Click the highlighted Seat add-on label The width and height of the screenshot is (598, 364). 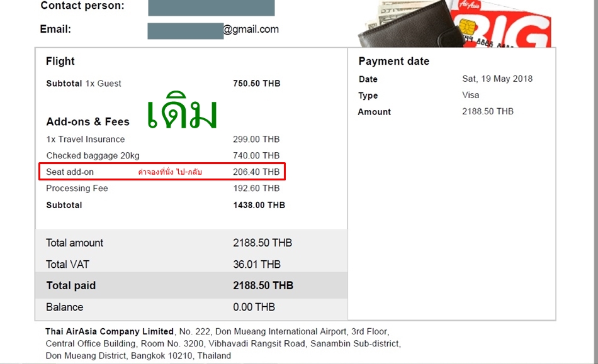tap(70, 172)
